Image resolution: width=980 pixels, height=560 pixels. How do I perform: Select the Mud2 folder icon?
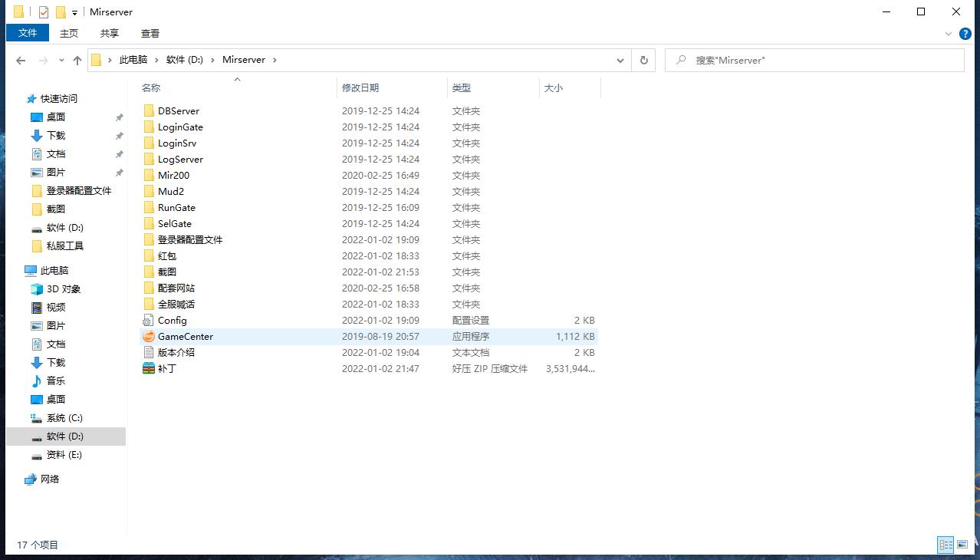(x=149, y=191)
